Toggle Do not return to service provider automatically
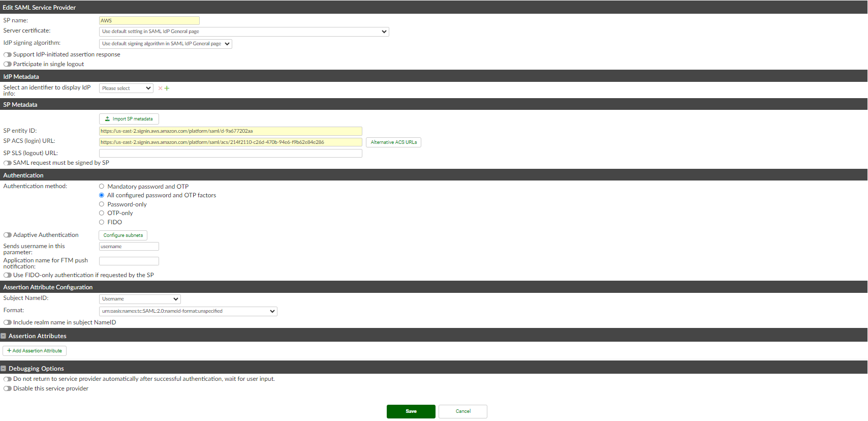Screen dimensions: 868x421 (8, 379)
